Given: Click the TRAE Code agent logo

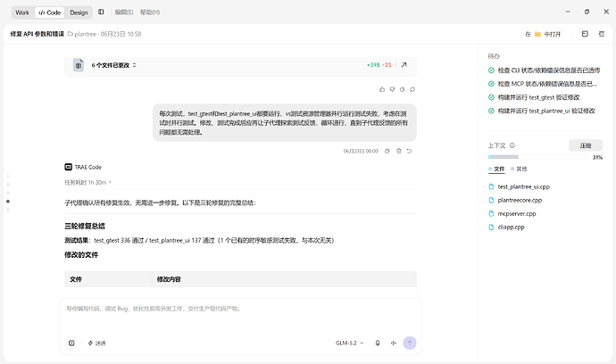Looking at the screenshot, I should (69, 167).
